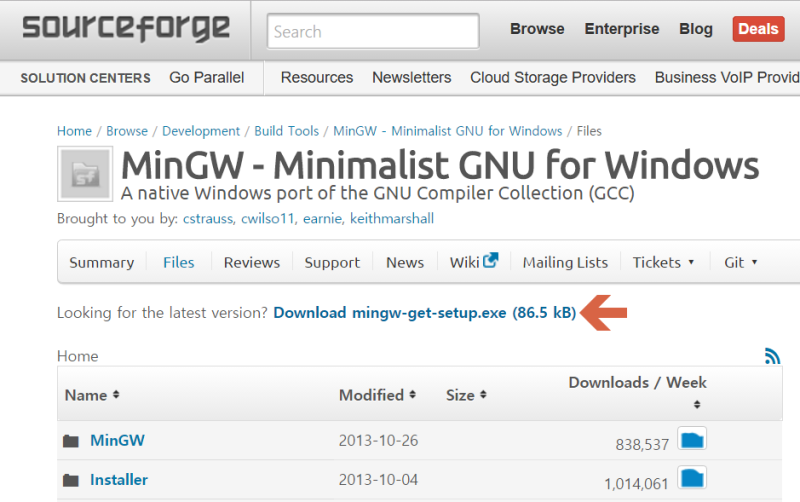Screen dimensions: 800x502
Task: Open the RSS feed icon
Action: 772,356
